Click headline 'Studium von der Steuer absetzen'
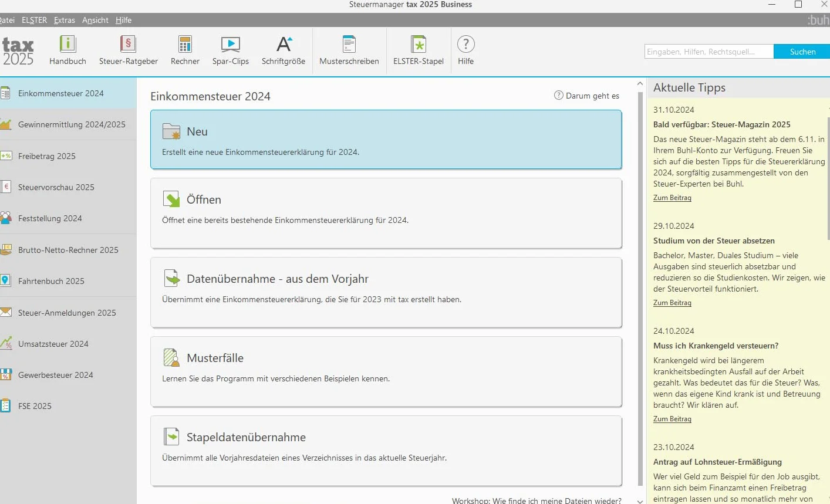 714,241
